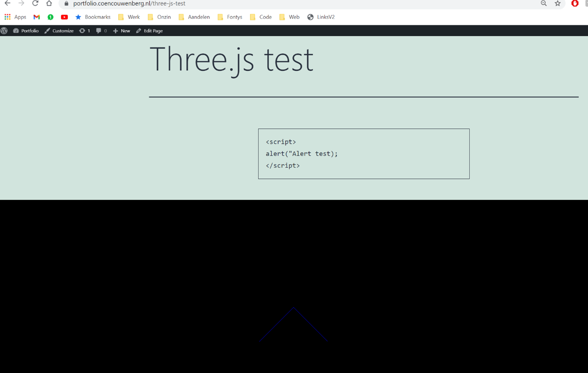Click the browser home icon
This screenshot has width=588, height=373.
click(x=49, y=3)
